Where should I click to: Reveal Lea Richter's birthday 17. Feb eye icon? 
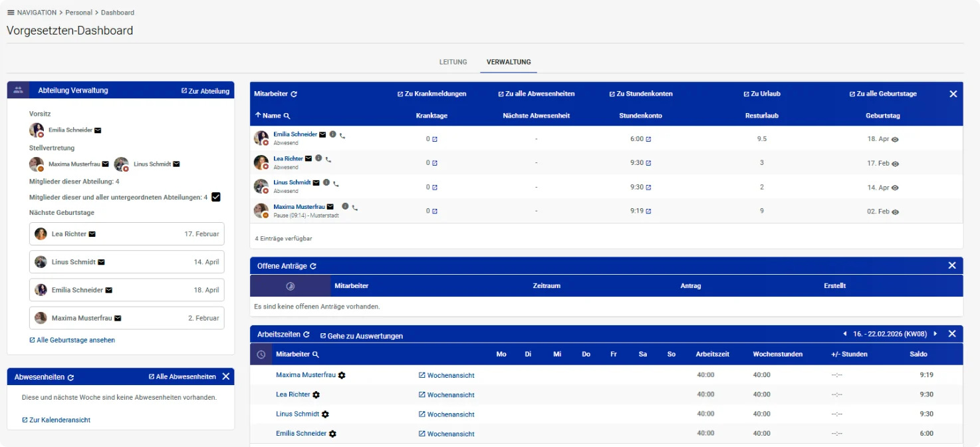click(896, 164)
